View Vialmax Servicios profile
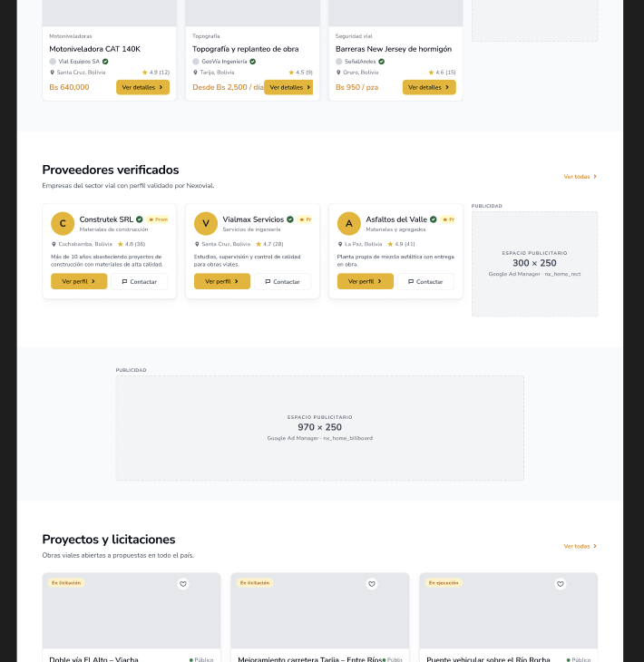Screen dimensions: 644x662 coord(222,281)
